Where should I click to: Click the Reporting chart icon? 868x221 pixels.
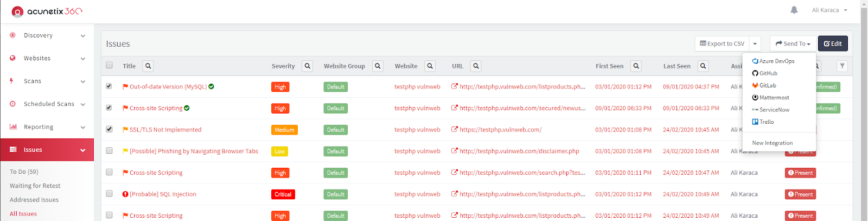click(13, 127)
